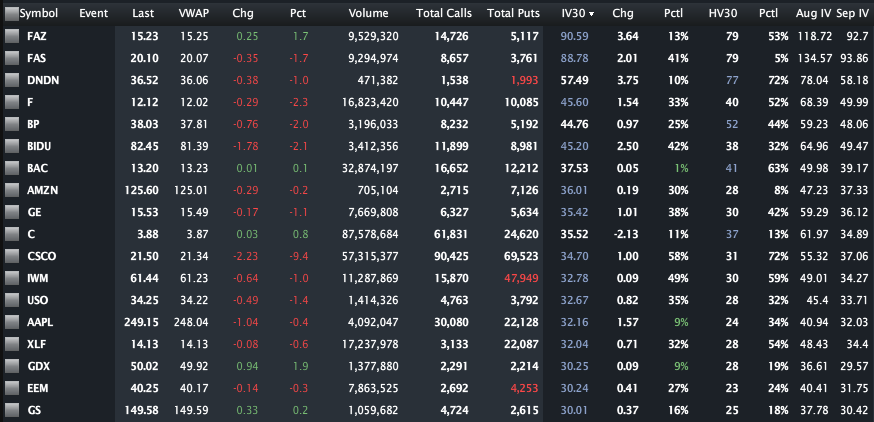874x422 pixels.
Task: Tick the checkbox next to BP
Action: [x=11, y=124]
